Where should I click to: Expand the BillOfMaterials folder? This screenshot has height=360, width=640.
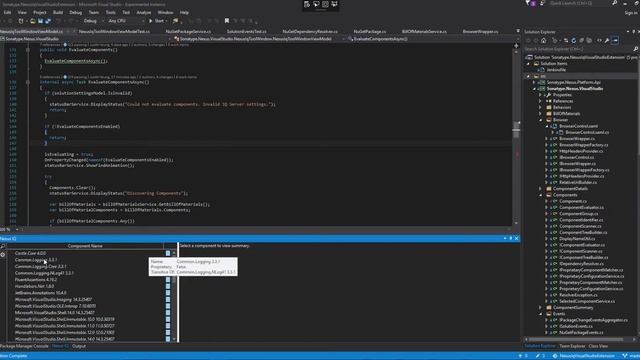(x=540, y=114)
